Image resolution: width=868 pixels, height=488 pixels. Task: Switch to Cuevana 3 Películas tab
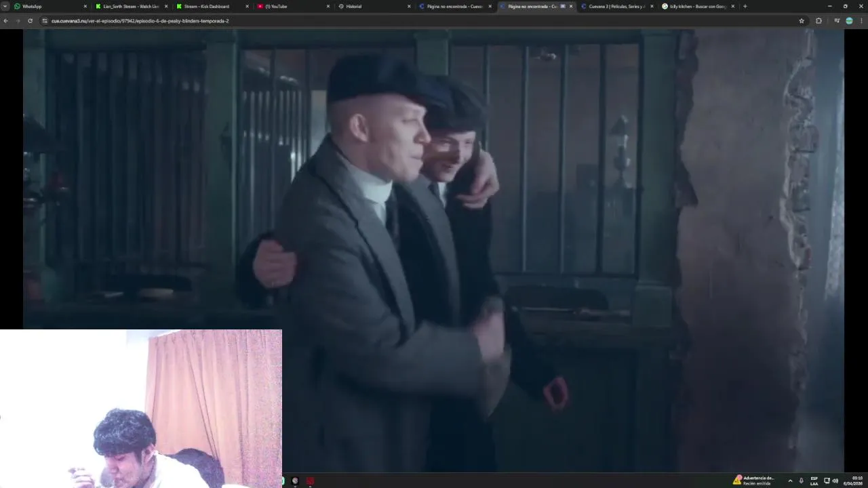point(616,6)
